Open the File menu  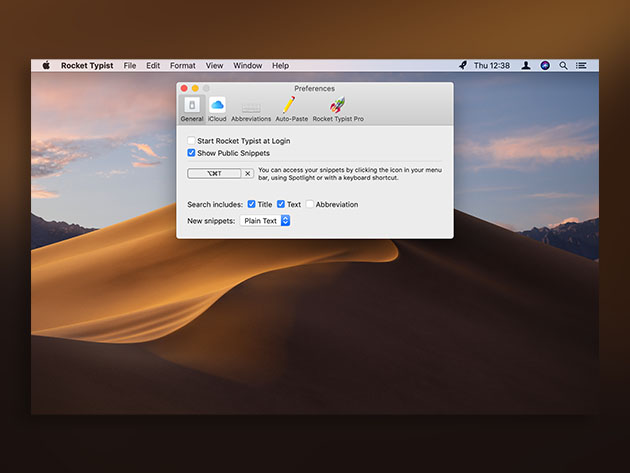click(129, 66)
